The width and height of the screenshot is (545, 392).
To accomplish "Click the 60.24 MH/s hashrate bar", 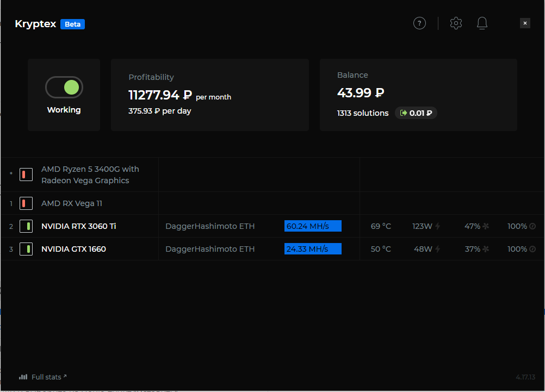I will (x=313, y=226).
